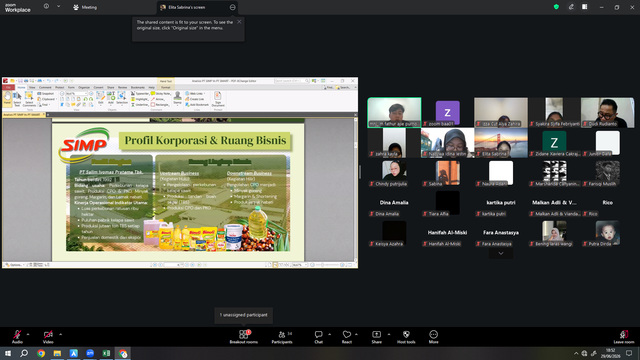Open Breakout rooms panel

pos(244,337)
